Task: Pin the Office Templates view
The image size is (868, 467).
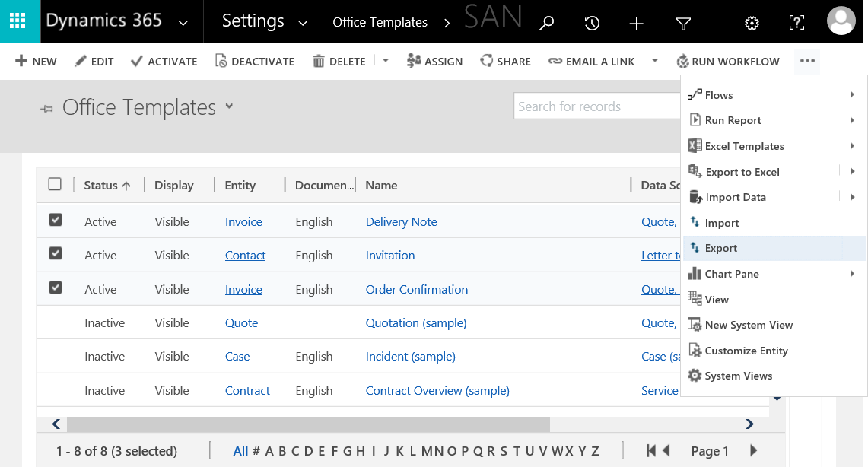Action: pyautogui.click(x=47, y=109)
